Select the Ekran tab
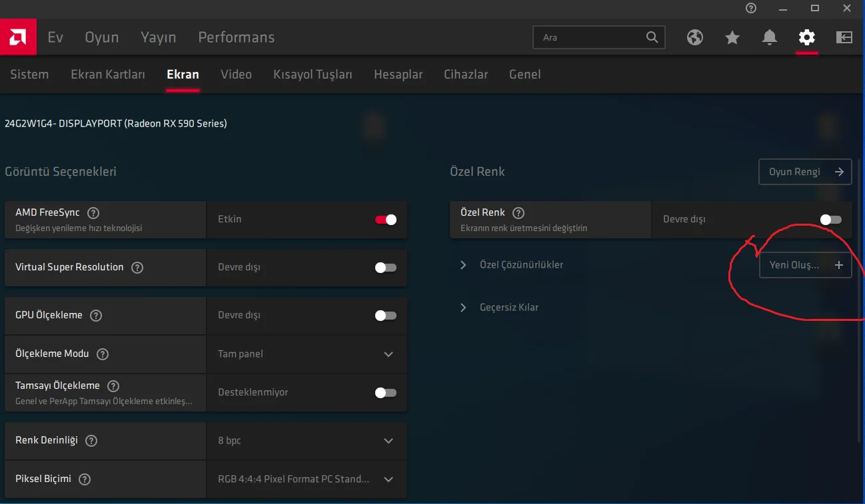This screenshot has width=865, height=504. click(183, 75)
